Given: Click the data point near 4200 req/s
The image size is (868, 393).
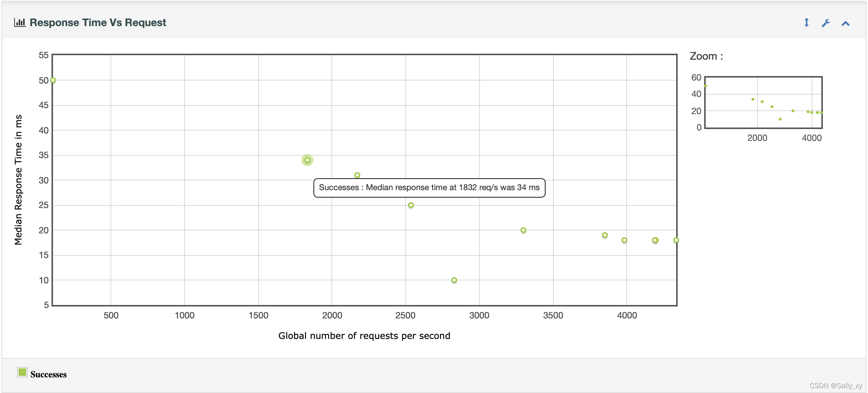Looking at the screenshot, I should (655, 240).
